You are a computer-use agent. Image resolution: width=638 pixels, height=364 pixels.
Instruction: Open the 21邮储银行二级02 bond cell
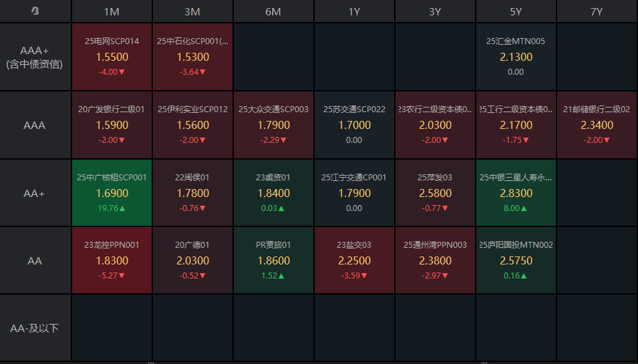click(597, 125)
